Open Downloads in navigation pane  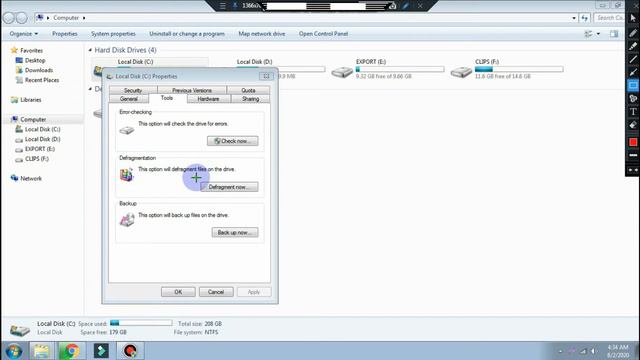(x=34, y=70)
